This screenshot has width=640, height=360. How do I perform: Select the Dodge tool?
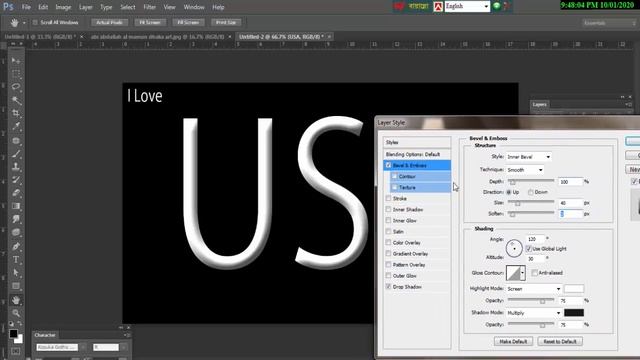coord(16,232)
